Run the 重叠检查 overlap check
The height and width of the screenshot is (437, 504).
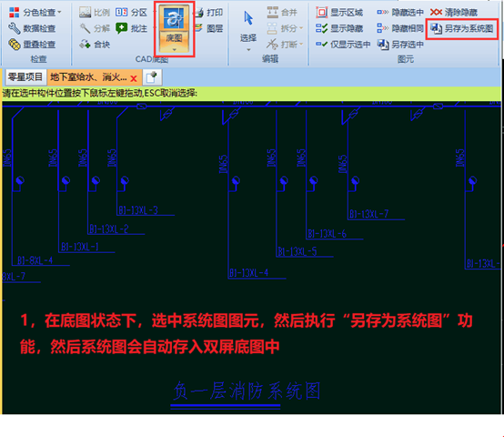pyautogui.click(x=32, y=45)
